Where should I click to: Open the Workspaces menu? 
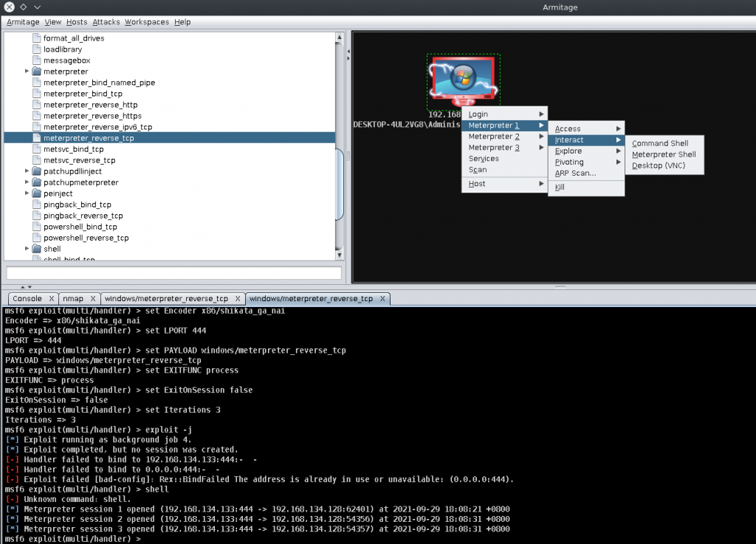(x=147, y=21)
